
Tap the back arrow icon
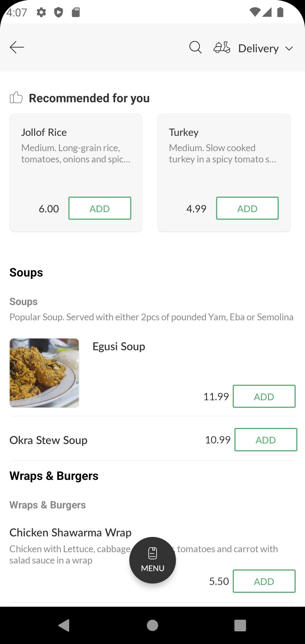coord(17,47)
